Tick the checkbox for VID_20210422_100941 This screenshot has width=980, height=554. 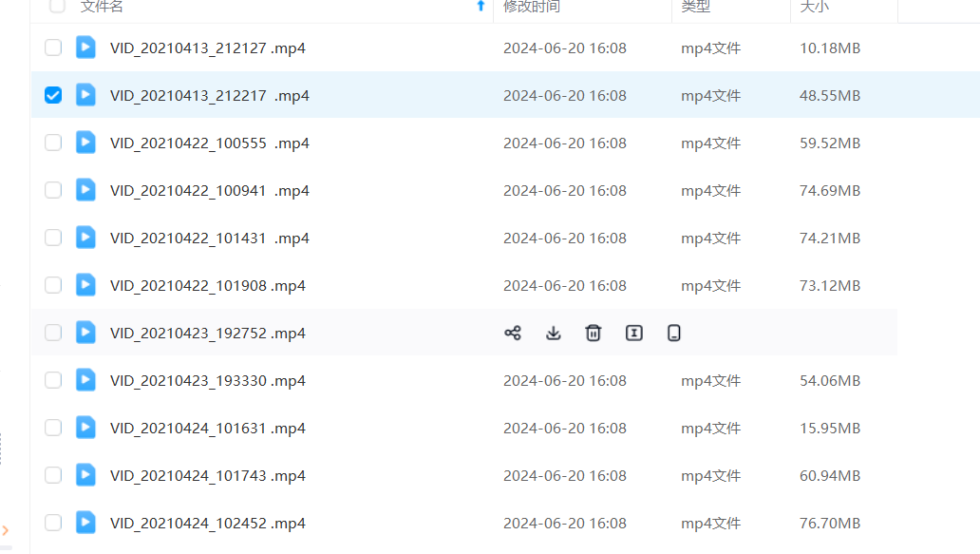53,190
